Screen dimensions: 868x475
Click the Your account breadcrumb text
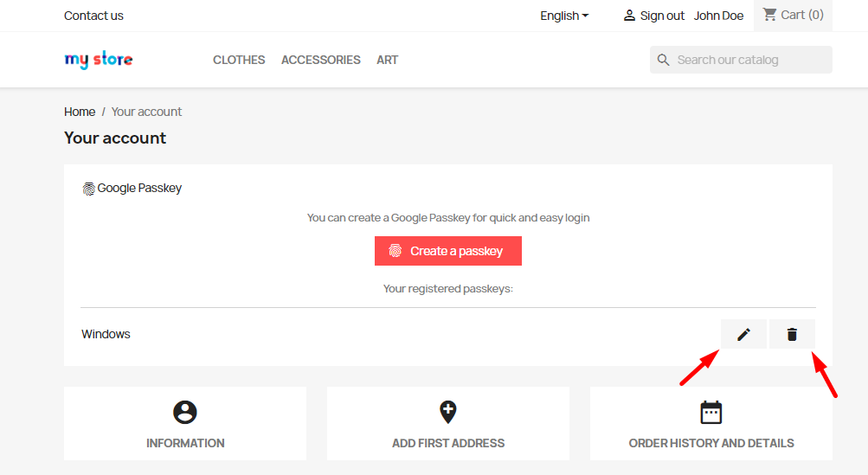tap(147, 112)
